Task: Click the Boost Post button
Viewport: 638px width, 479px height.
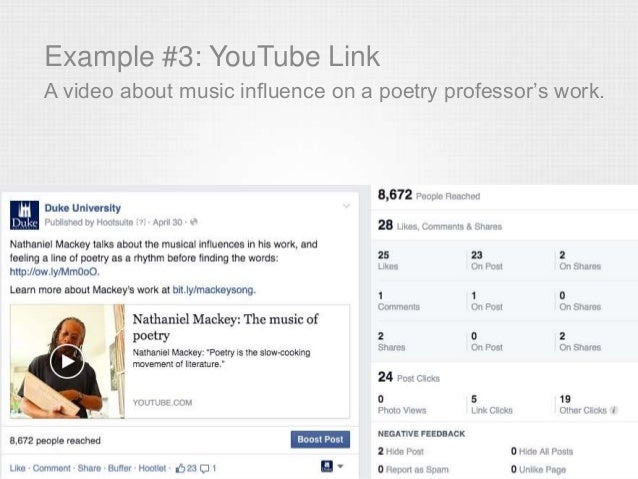Action: click(x=320, y=439)
